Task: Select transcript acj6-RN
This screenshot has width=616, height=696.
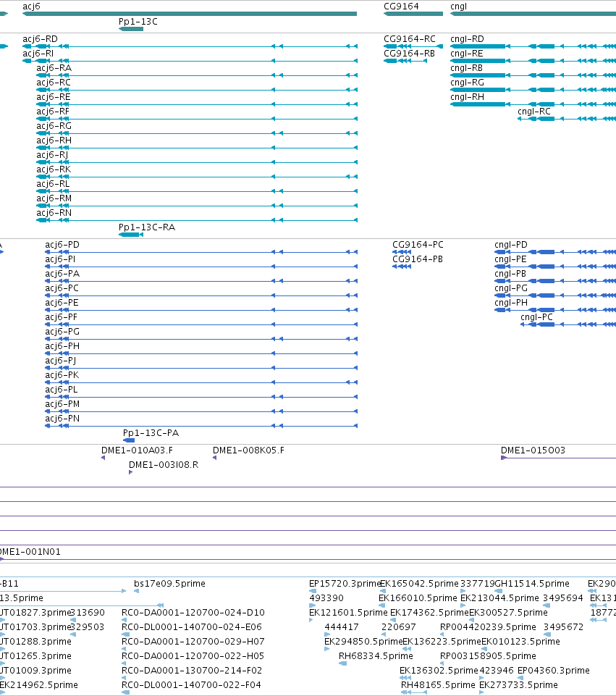Action: (x=54, y=213)
